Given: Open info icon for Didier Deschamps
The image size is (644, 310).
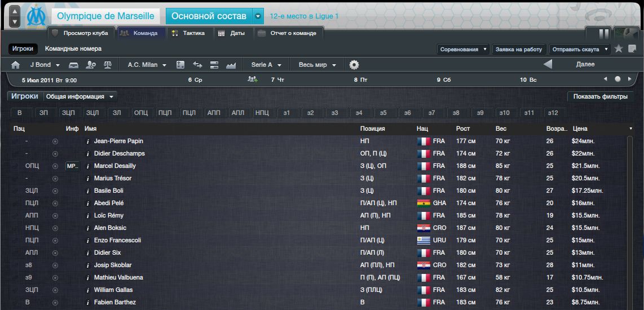Looking at the screenshot, I should click(x=87, y=153).
